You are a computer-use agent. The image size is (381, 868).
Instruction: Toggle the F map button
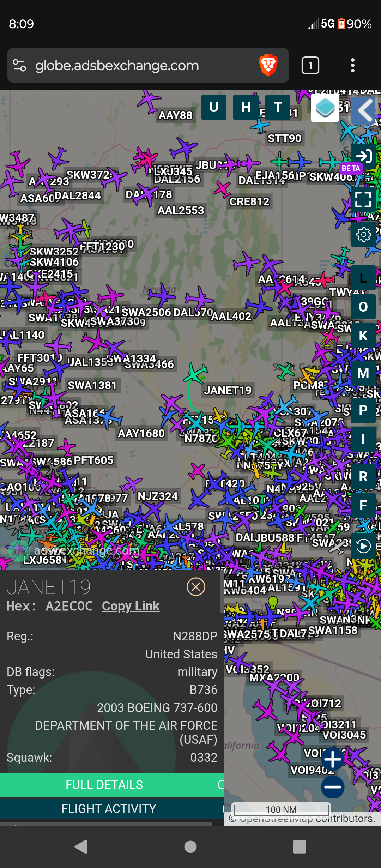point(363,506)
